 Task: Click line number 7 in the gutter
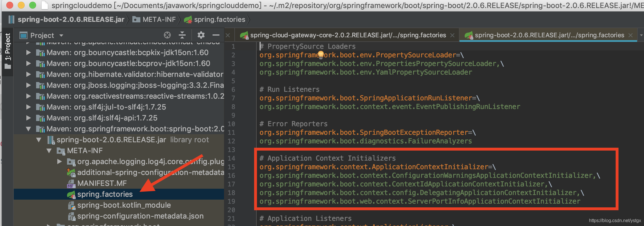click(233, 98)
